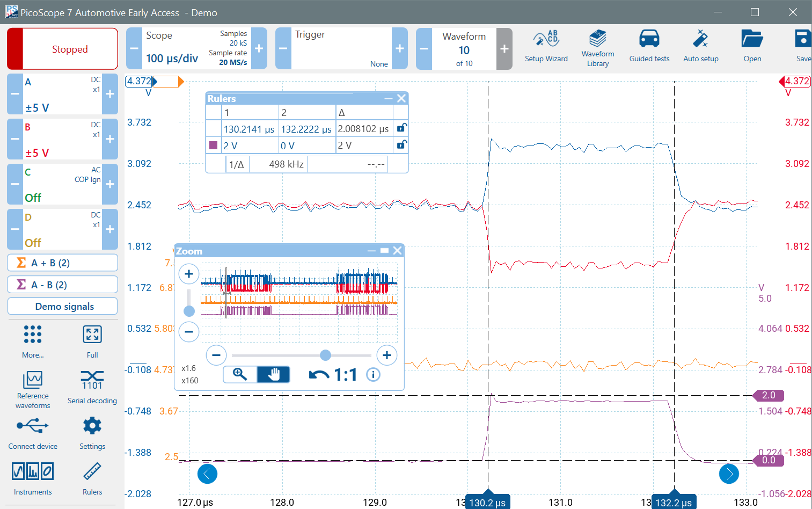
Task: Increase channel A range with plus
Action: point(110,94)
